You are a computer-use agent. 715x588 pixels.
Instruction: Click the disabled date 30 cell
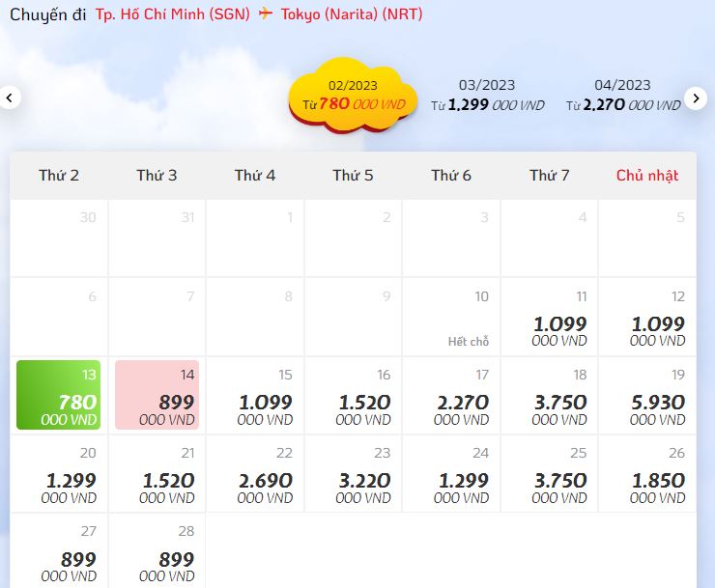click(x=59, y=238)
